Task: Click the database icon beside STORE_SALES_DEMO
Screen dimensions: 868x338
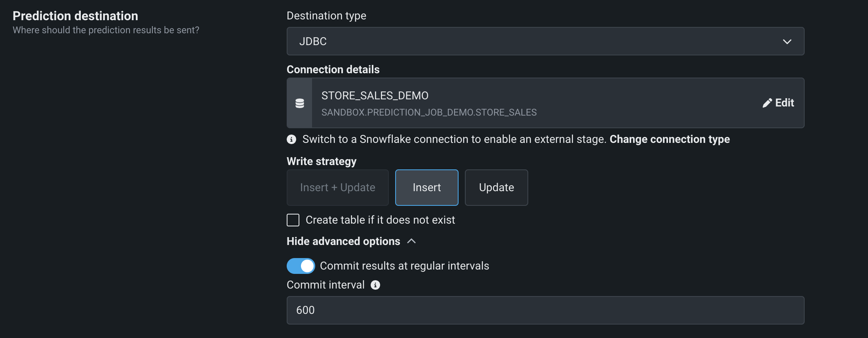Action: click(300, 103)
